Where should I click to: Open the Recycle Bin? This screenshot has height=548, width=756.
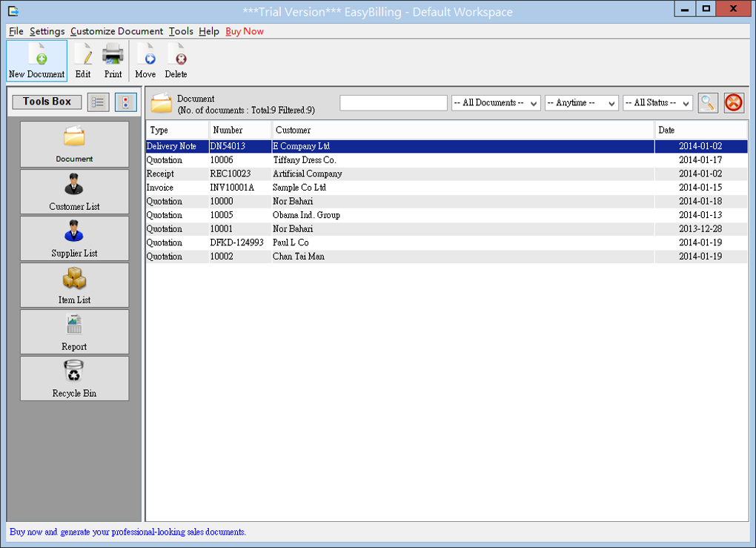tap(74, 378)
